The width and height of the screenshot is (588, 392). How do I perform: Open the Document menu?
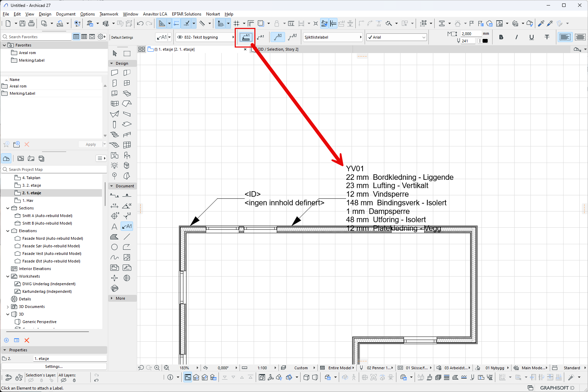(65, 14)
